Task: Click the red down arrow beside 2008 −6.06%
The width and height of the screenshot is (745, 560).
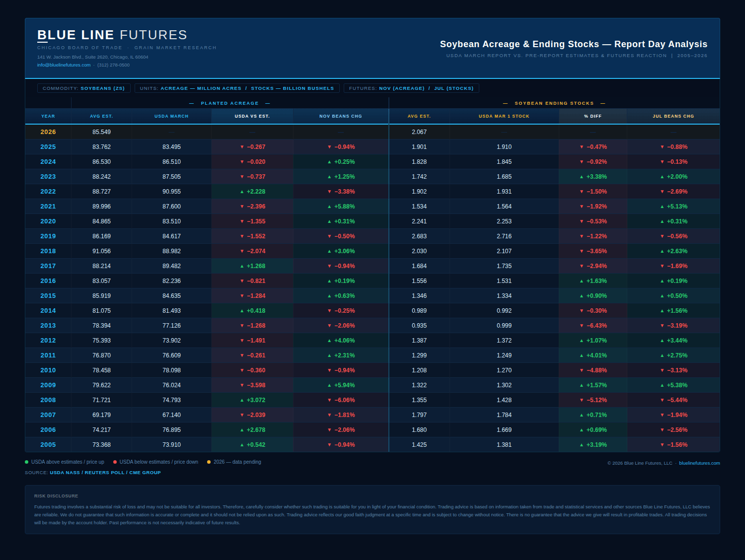Action: [x=329, y=400]
